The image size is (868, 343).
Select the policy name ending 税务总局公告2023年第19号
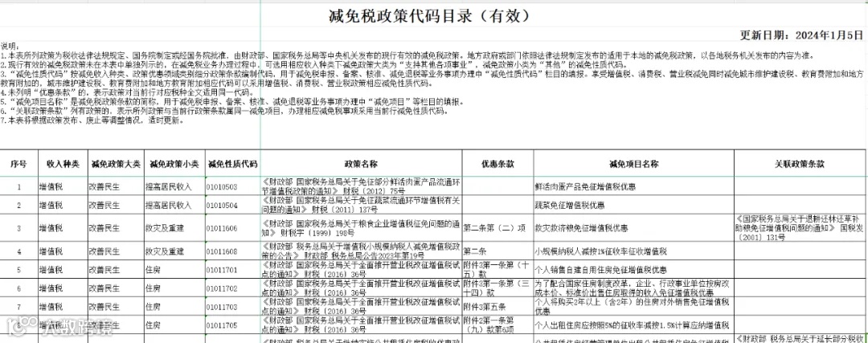coord(361,251)
